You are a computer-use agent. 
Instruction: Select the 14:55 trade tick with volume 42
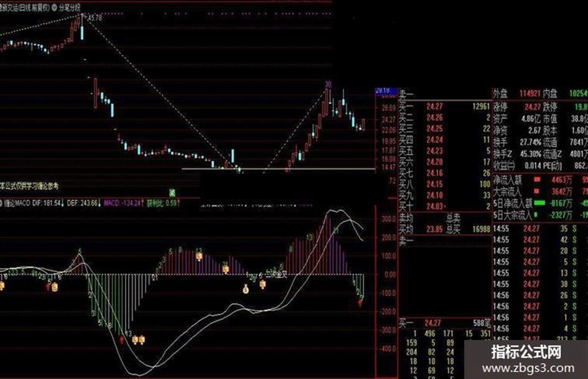click(x=535, y=240)
